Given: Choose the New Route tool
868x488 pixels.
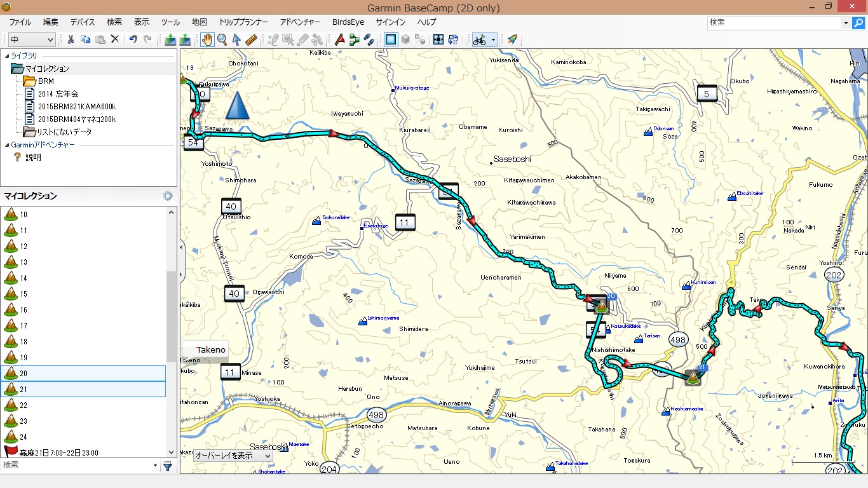Looking at the screenshot, I should [355, 39].
